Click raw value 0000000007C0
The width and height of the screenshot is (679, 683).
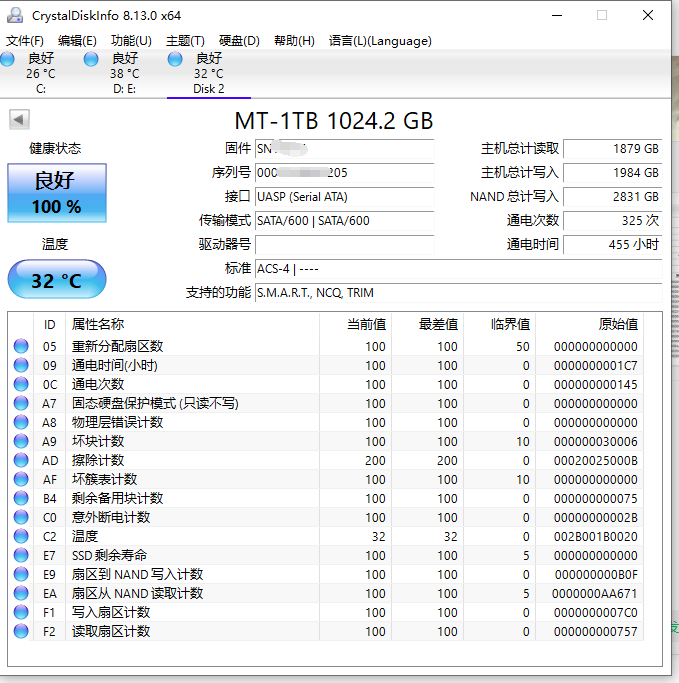tap(595, 612)
